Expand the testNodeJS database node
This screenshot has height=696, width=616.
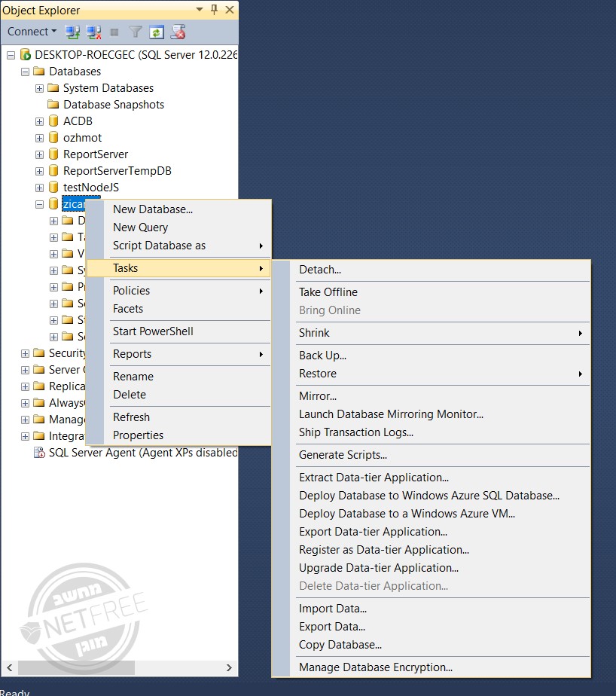pos(39,188)
